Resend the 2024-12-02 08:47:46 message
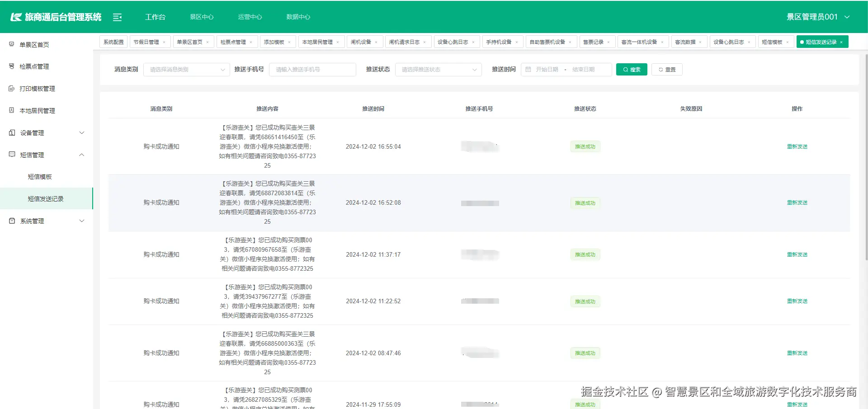 pos(797,353)
